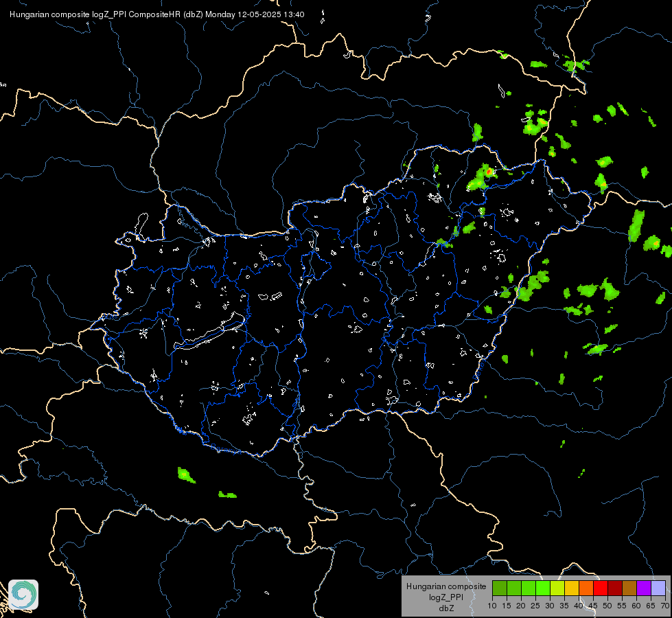The width and height of the screenshot is (672, 618).
Task: Click the legend label 'Hungarian composite'
Action: [x=446, y=586]
